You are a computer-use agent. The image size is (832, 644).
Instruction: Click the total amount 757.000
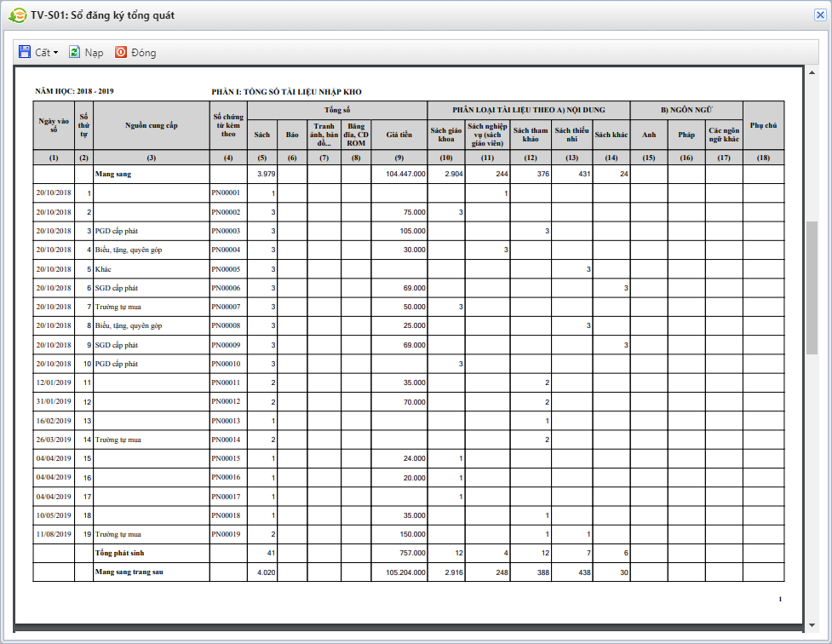coord(412,553)
